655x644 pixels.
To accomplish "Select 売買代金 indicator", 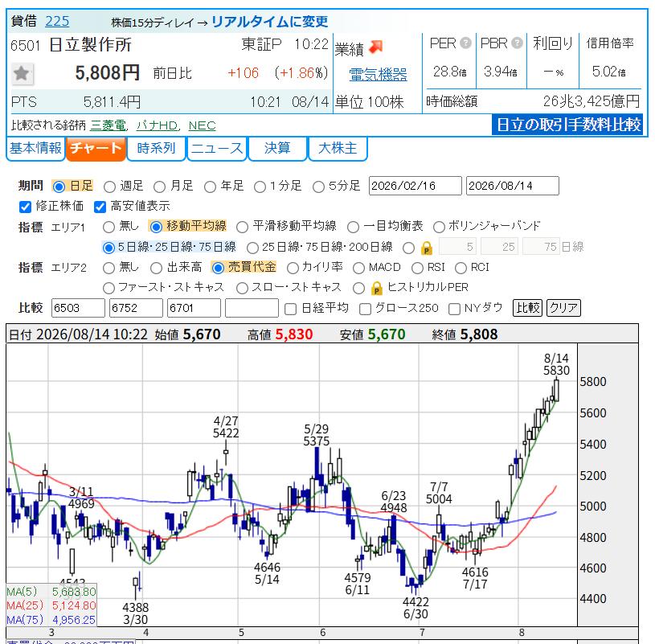I will [x=218, y=268].
